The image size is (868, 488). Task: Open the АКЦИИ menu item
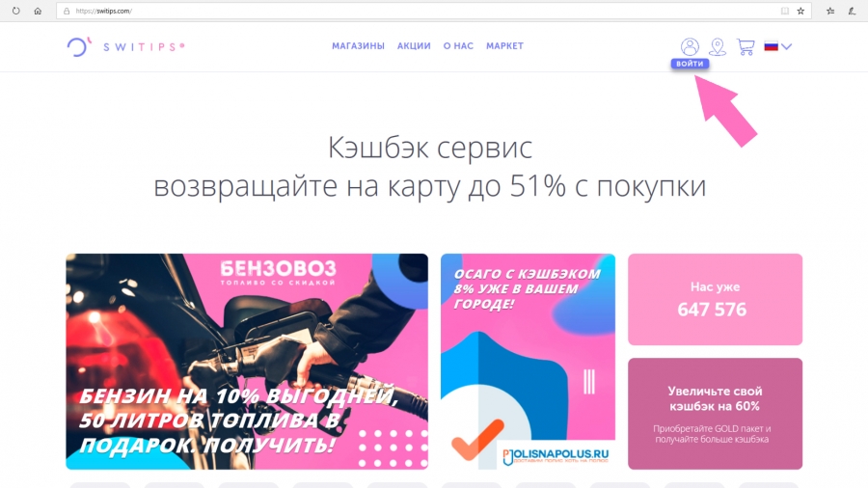[414, 46]
